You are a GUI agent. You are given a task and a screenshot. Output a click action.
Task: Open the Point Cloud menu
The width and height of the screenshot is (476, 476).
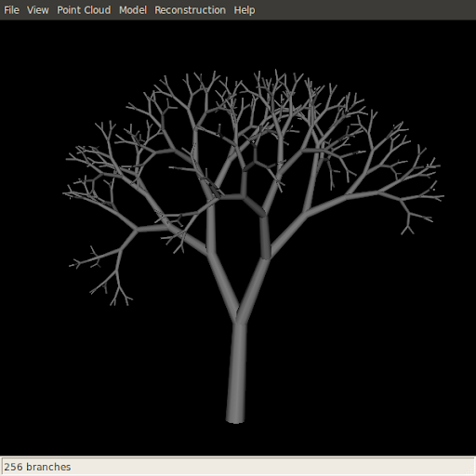coord(84,10)
